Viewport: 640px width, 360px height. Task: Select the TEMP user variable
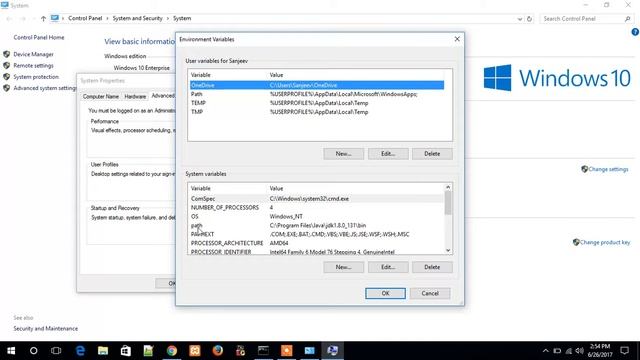pyautogui.click(x=317, y=103)
